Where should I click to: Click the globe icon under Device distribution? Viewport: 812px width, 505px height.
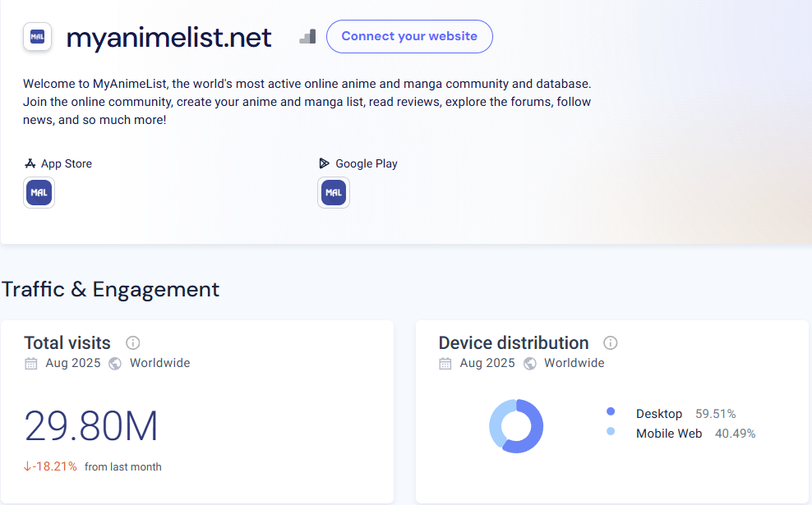pyautogui.click(x=530, y=364)
